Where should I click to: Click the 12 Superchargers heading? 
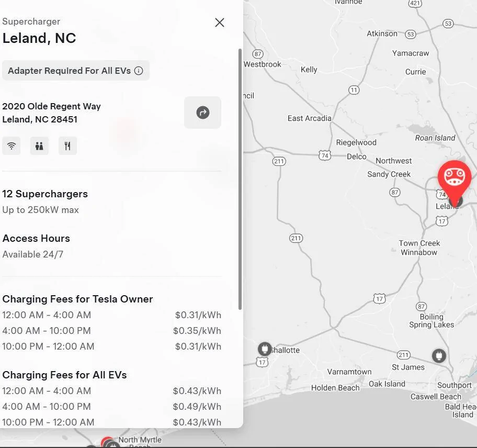click(45, 194)
